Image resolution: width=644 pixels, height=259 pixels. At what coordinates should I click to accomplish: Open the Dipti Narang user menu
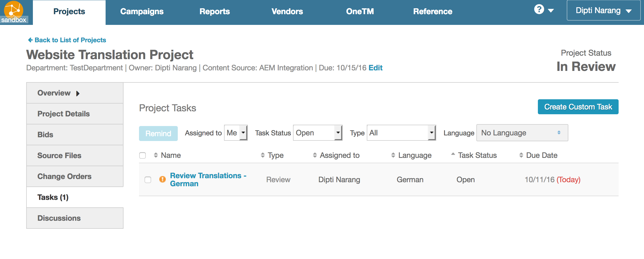pos(603,10)
